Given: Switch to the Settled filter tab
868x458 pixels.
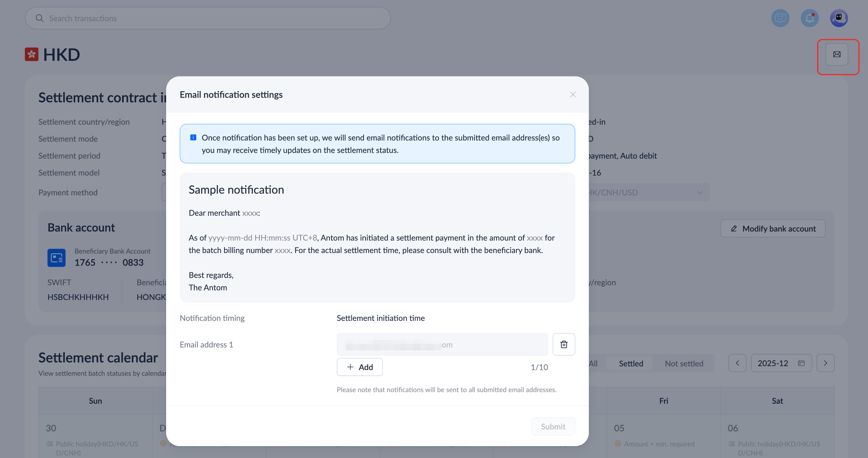Looking at the screenshot, I should tap(631, 364).
